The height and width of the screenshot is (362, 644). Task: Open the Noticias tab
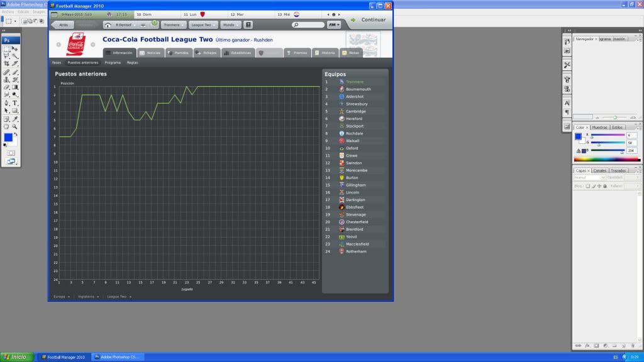tap(151, 53)
